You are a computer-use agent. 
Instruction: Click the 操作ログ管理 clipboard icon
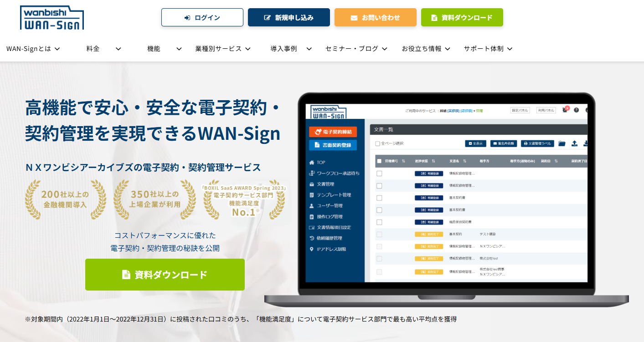312,217
